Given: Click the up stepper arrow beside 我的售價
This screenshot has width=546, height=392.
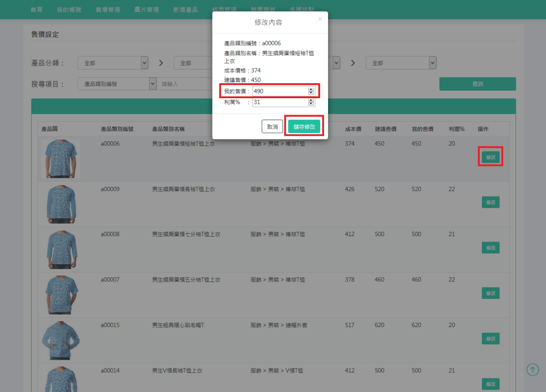Looking at the screenshot, I should [311, 89].
